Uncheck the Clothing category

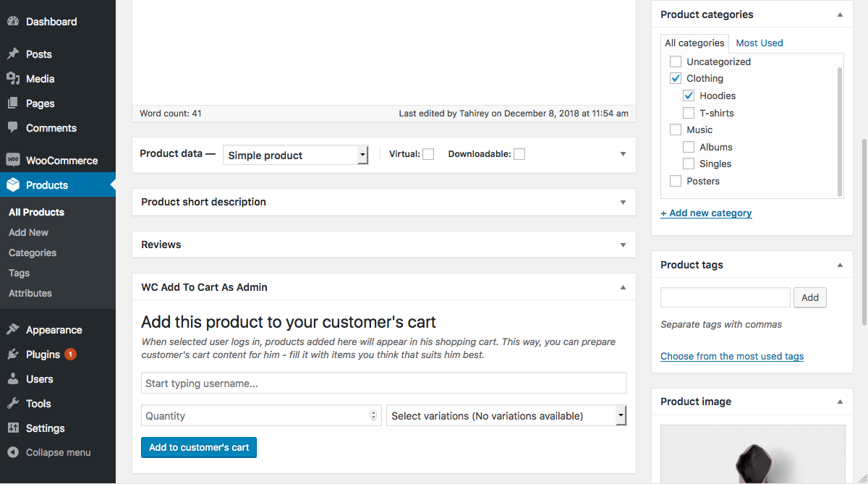point(676,78)
